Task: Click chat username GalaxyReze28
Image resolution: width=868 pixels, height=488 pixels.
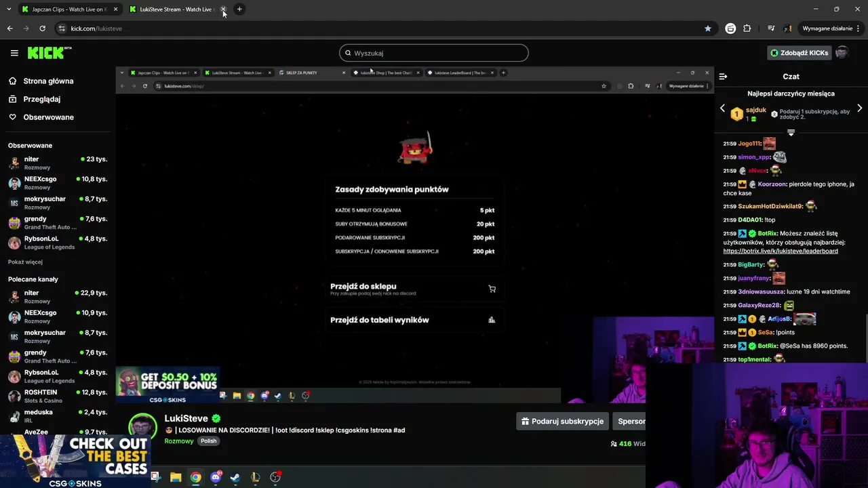Action: coord(759,305)
